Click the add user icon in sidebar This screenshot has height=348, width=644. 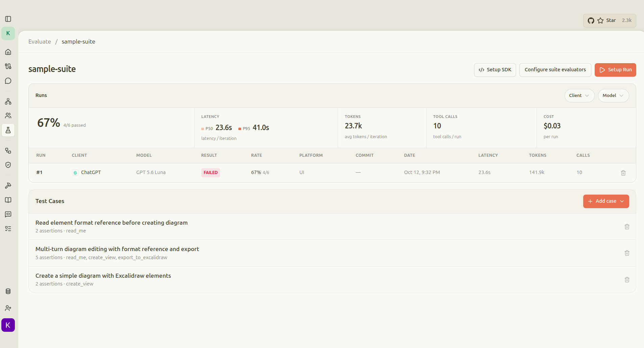[8, 308]
